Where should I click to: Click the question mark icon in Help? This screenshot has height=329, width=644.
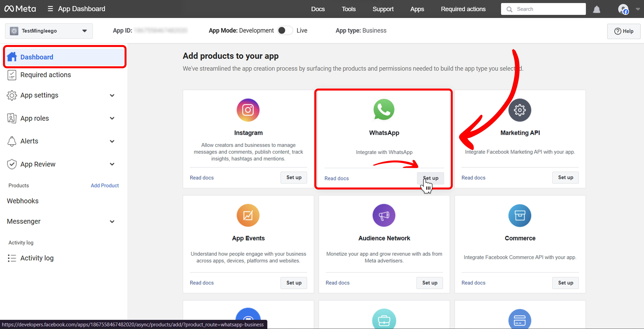coord(617,31)
